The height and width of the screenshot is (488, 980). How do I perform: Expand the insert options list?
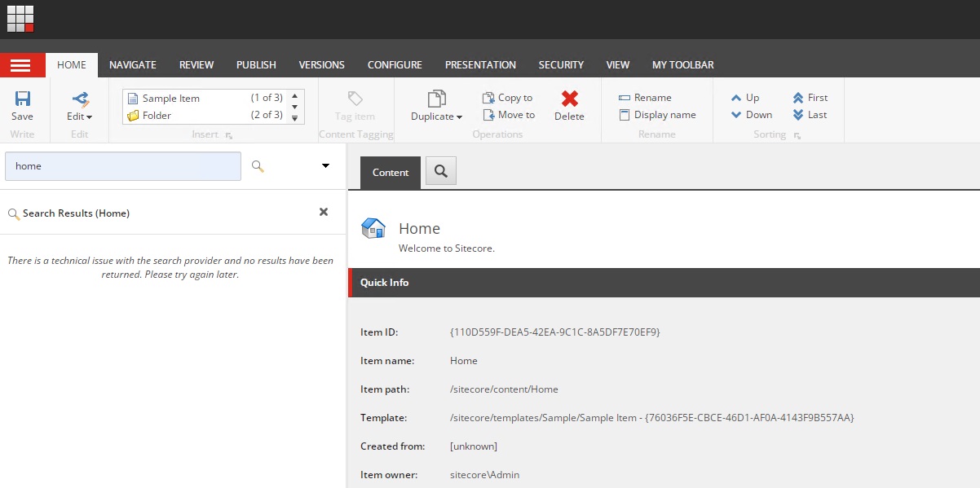click(294, 119)
